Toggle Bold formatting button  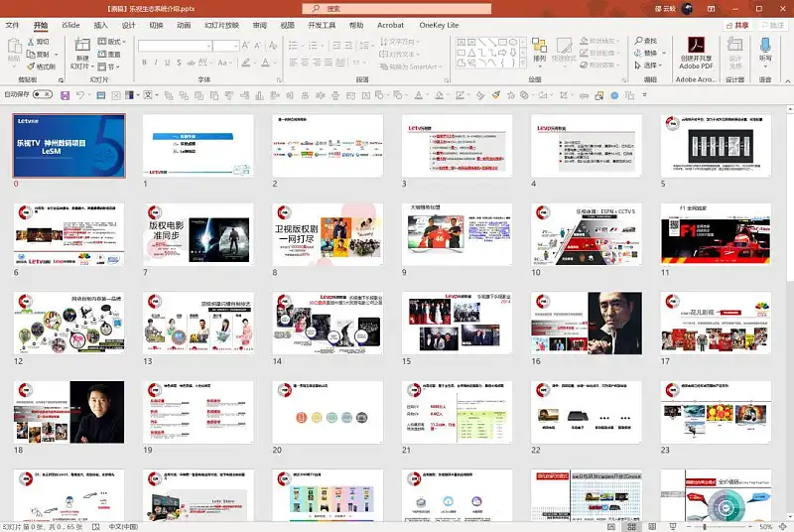coord(144,63)
